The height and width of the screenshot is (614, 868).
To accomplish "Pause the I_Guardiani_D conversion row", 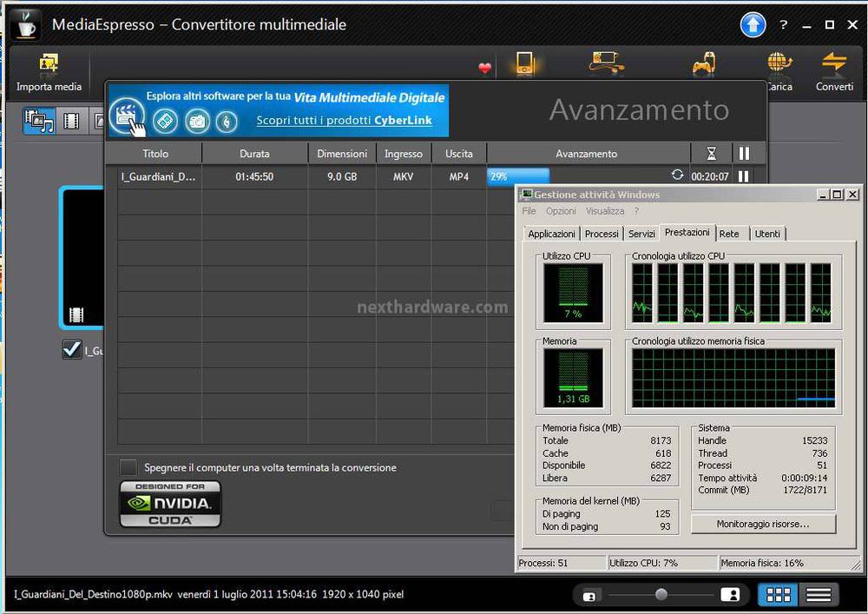I will tap(744, 176).
